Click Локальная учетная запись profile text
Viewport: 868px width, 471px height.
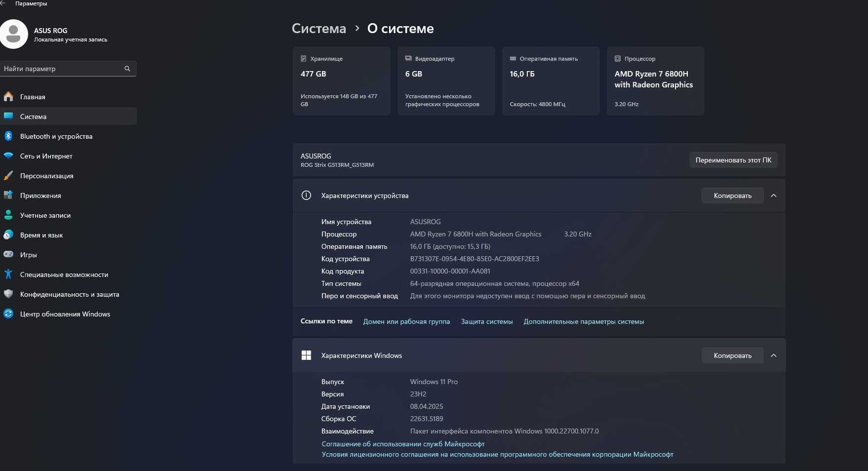coord(71,39)
